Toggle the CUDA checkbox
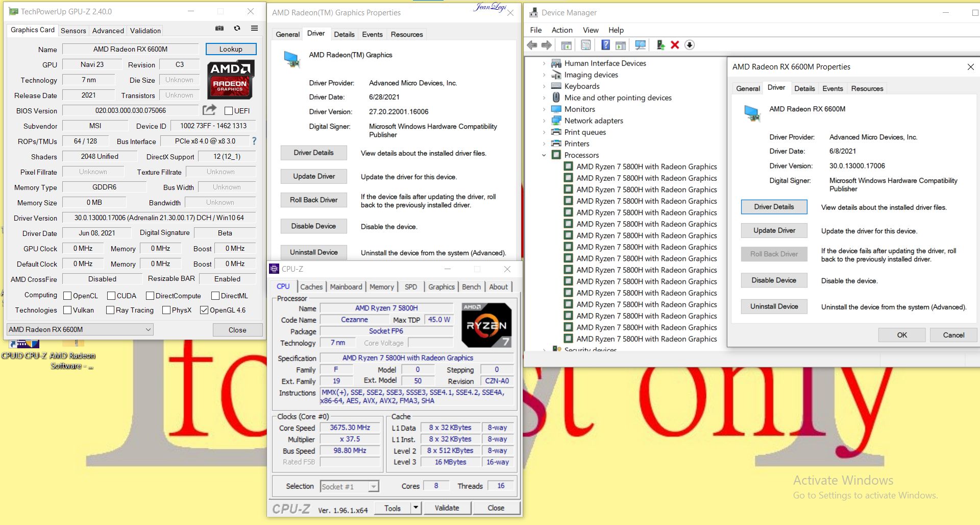 pos(111,296)
